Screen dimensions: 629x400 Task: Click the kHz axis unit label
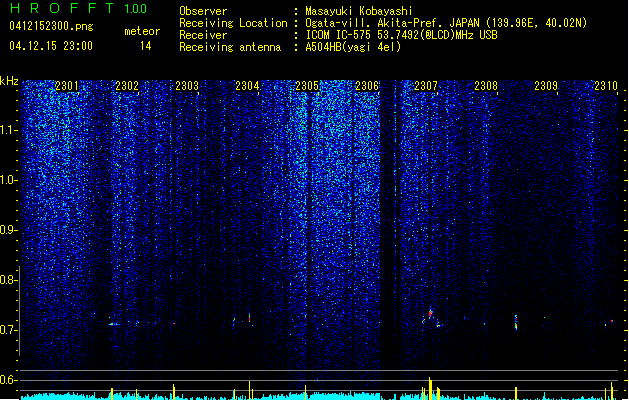coord(9,81)
